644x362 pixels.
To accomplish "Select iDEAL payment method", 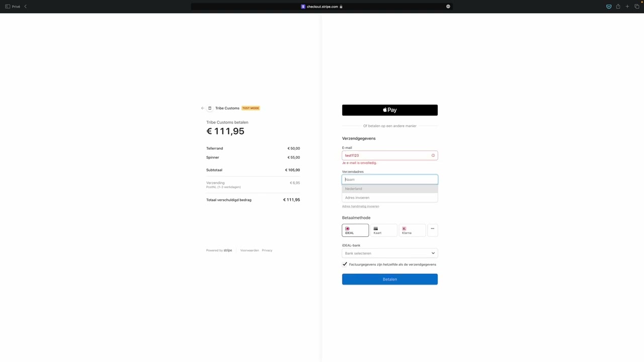I will [x=355, y=230].
